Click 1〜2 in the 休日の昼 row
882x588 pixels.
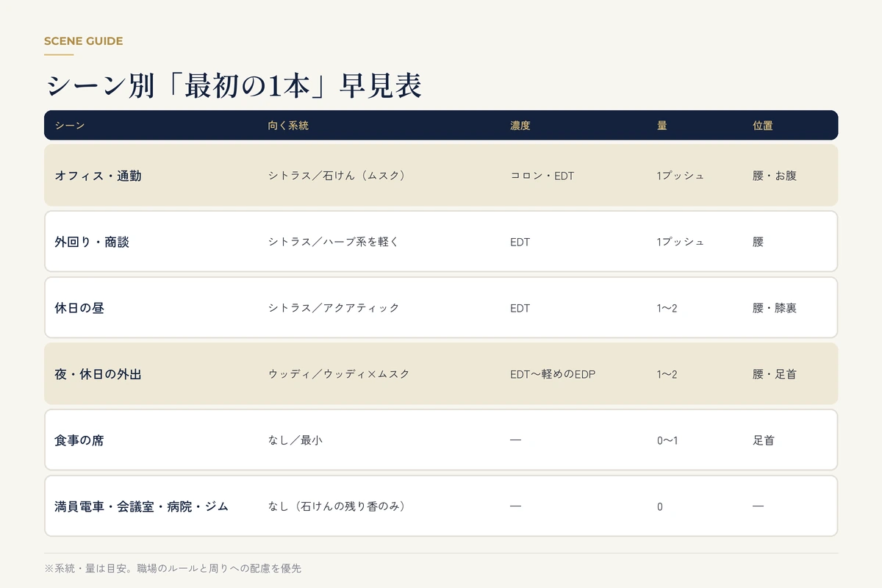tap(667, 308)
